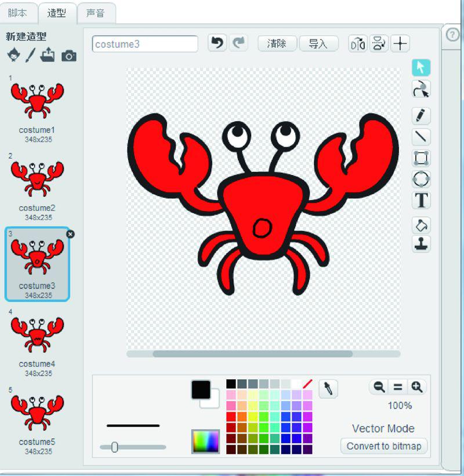Select the Text tool

pos(421,201)
